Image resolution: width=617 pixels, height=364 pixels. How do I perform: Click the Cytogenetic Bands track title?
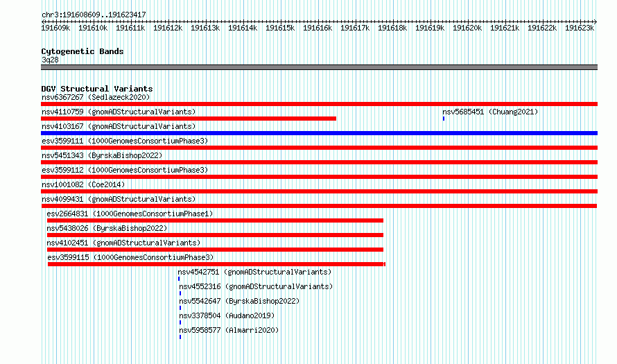(x=82, y=51)
